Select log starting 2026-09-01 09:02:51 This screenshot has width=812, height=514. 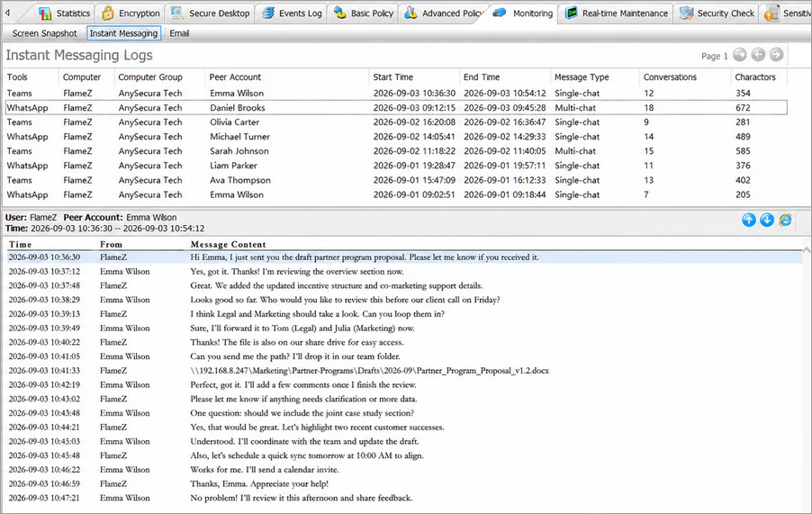tap(396, 194)
